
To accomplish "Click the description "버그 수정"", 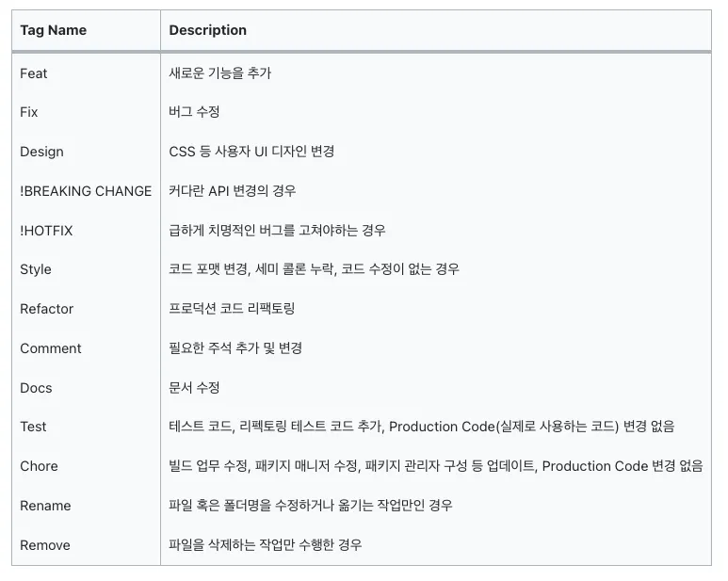I will pyautogui.click(x=194, y=112).
